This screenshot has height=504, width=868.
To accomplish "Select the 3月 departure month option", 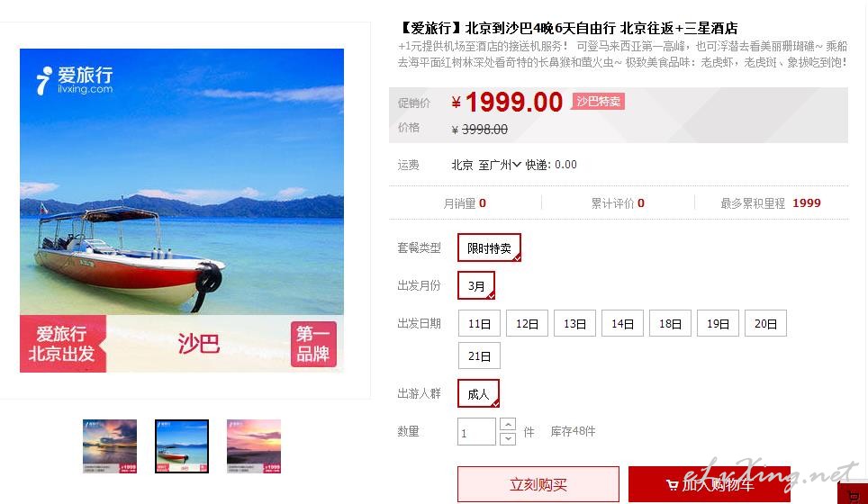I will click(x=476, y=285).
